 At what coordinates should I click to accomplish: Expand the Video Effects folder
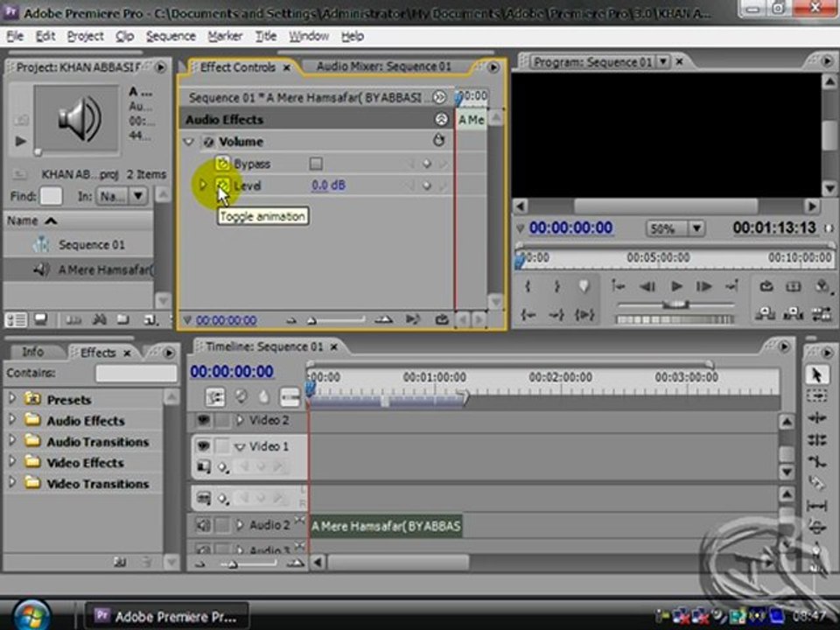11,462
